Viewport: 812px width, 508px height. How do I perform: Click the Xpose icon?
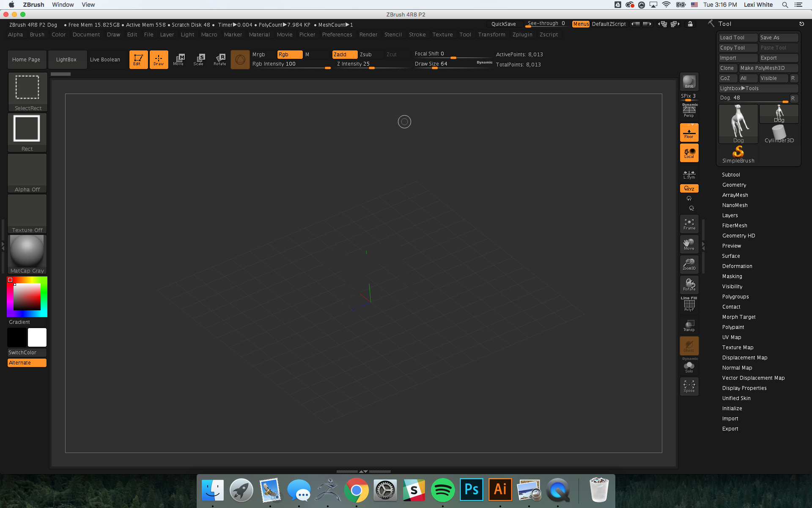pyautogui.click(x=689, y=387)
